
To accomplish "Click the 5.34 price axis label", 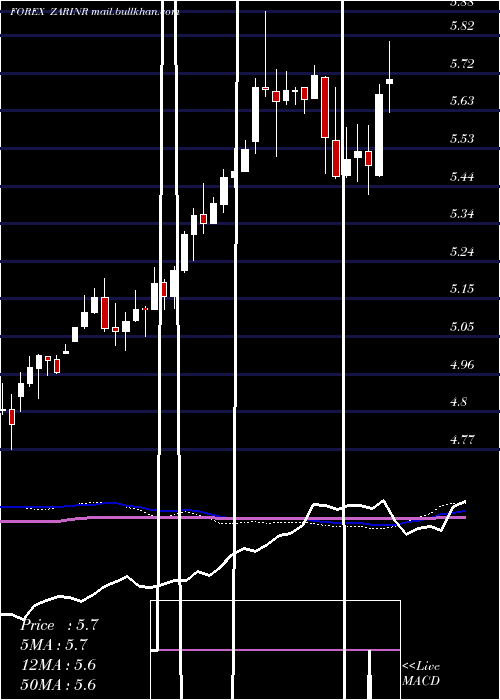I will [462, 214].
